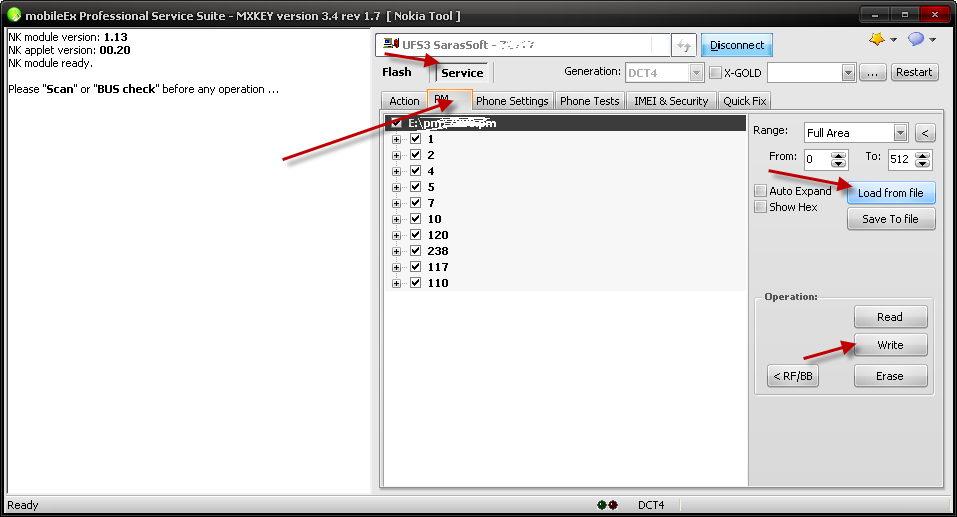Enable Auto Expand option
The height and width of the screenshot is (517, 957).
point(760,191)
